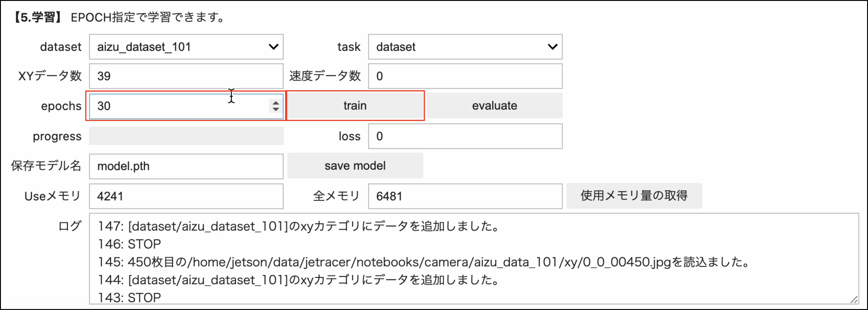Click the Useメモリ field showing 4241
868x310 pixels.
[x=186, y=196]
